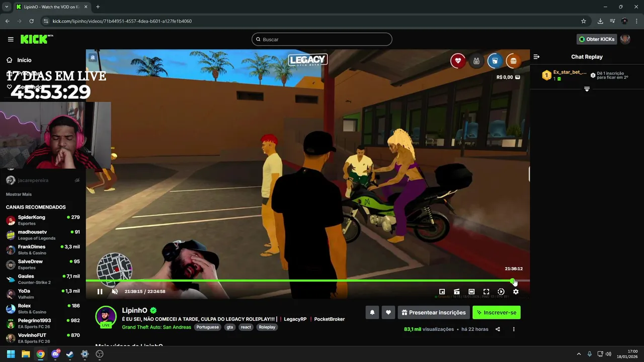Toggle theater mode in player
The image size is (644, 362).
point(471,292)
